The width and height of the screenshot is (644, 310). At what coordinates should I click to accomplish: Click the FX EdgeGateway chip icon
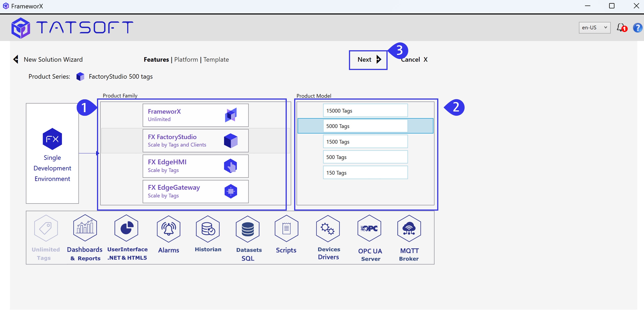coord(231,191)
